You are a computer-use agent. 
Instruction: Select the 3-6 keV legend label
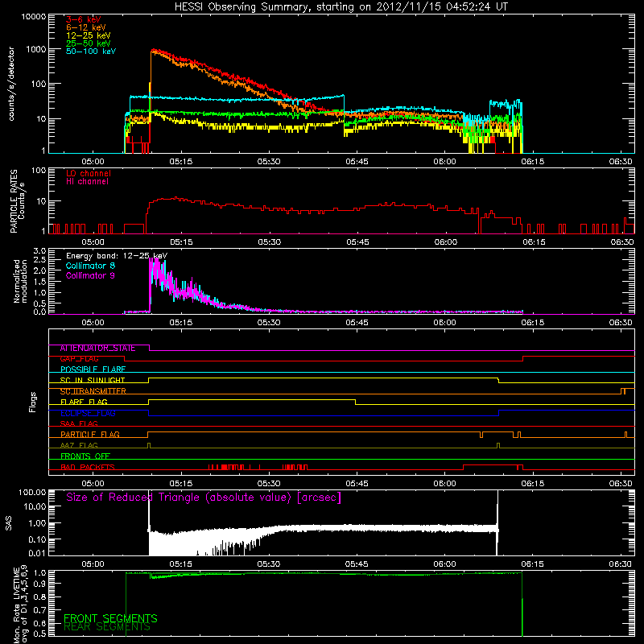click(x=83, y=19)
